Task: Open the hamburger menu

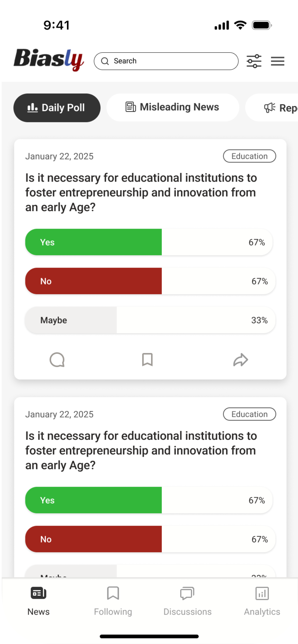Action: point(278,61)
